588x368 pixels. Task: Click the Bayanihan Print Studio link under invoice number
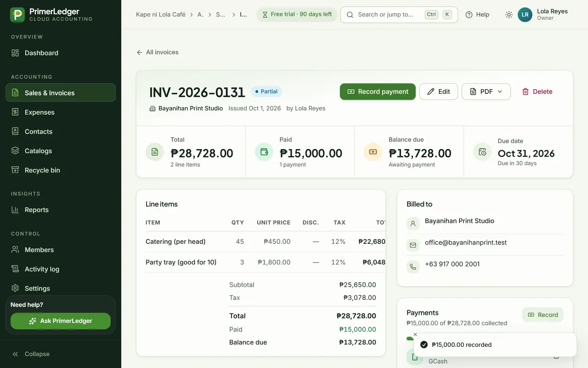[191, 109]
